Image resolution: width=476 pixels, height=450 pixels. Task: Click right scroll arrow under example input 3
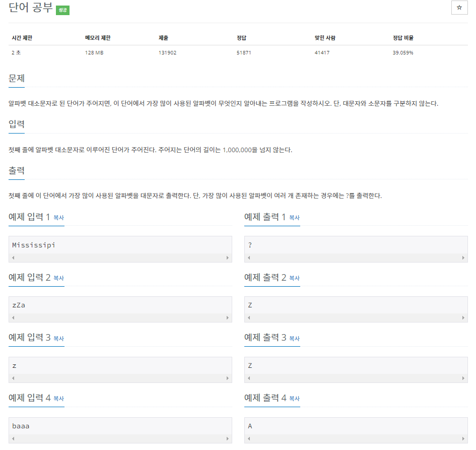(x=227, y=378)
